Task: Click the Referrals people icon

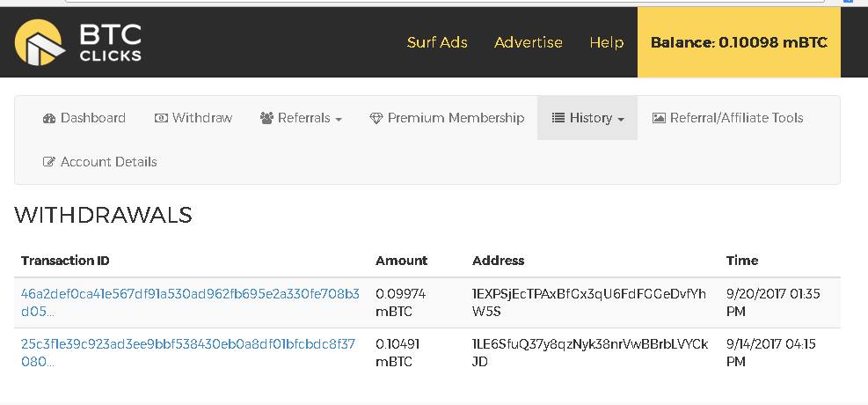Action: click(266, 118)
